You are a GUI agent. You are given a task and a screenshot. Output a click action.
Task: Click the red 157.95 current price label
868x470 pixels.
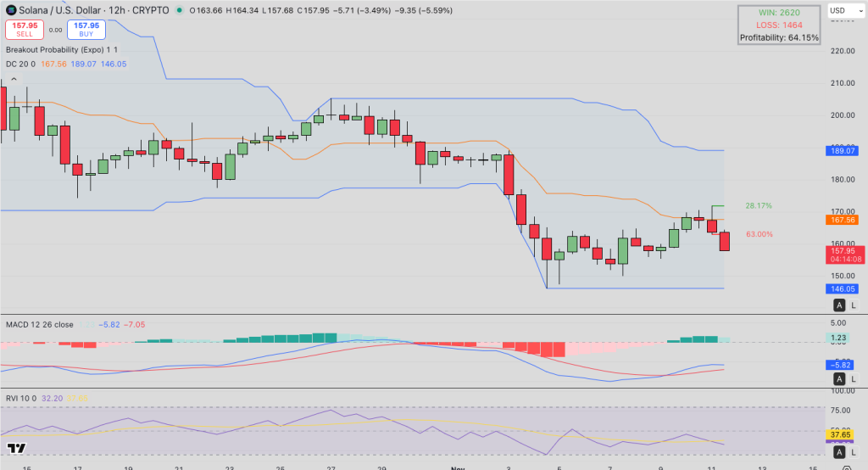[x=846, y=255]
